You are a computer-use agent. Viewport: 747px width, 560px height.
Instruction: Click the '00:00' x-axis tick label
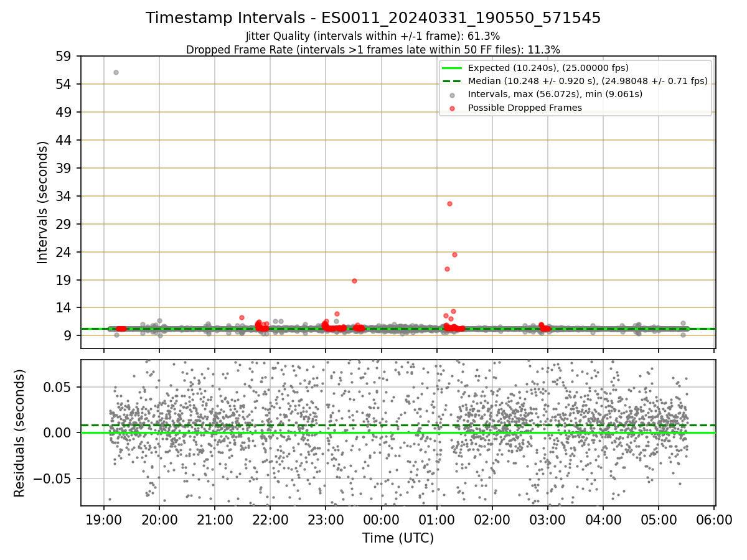pyautogui.click(x=381, y=520)
